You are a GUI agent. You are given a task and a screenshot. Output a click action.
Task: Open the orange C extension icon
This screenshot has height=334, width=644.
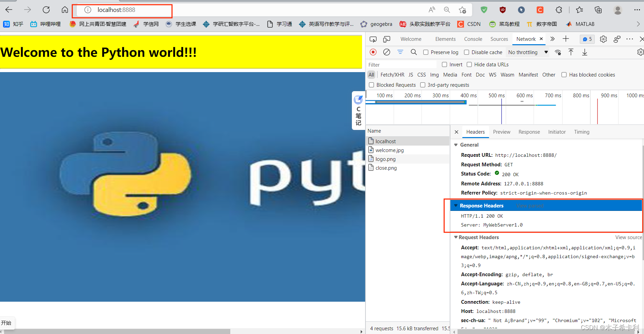540,10
